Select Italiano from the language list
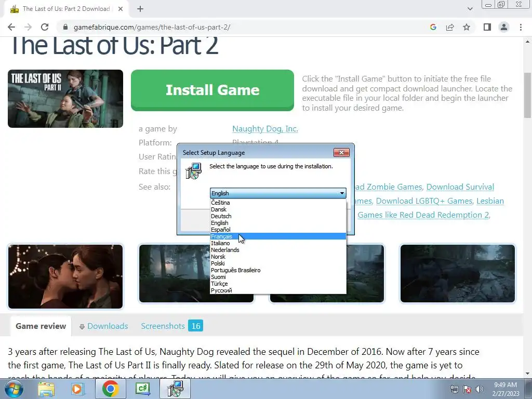The width and height of the screenshot is (532, 399). click(x=278, y=243)
